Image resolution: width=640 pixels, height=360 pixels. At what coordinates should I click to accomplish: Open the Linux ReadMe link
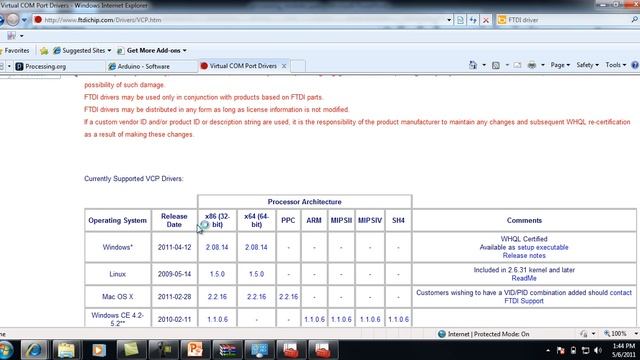524,278
